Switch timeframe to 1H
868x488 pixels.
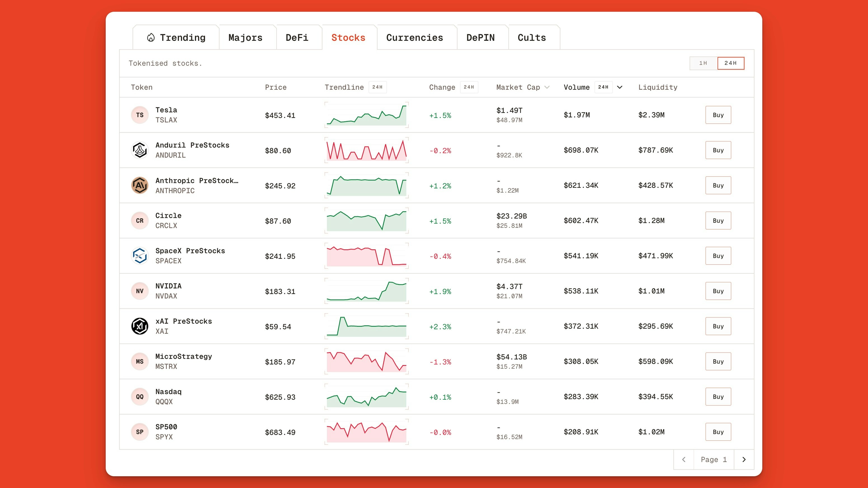(703, 63)
